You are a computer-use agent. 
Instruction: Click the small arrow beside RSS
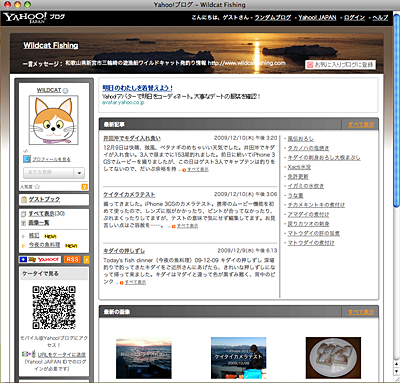coord(86,259)
